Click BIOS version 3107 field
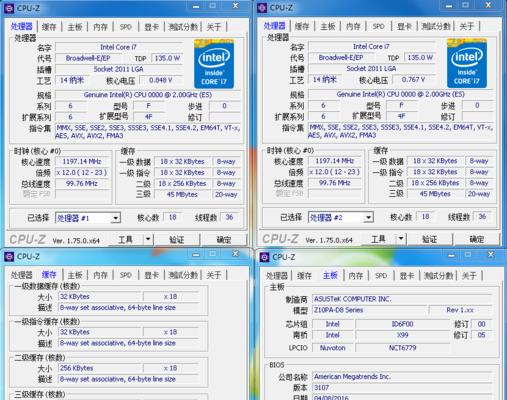 point(402,388)
